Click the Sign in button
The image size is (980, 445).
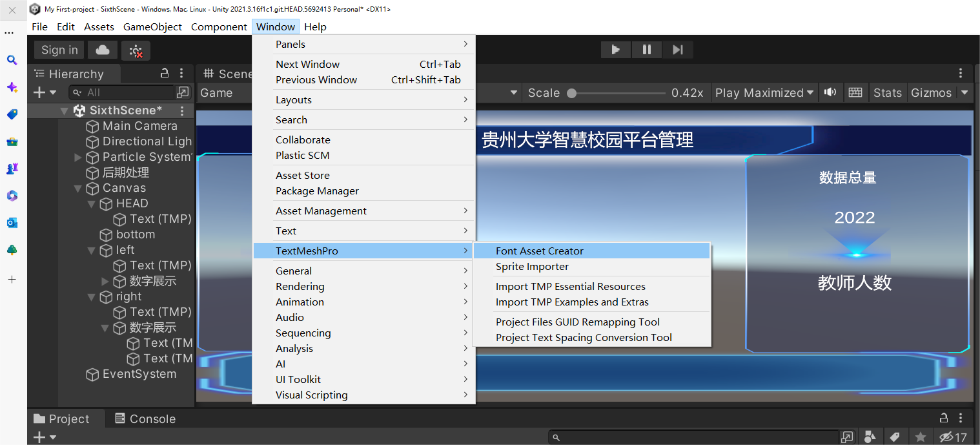(59, 50)
